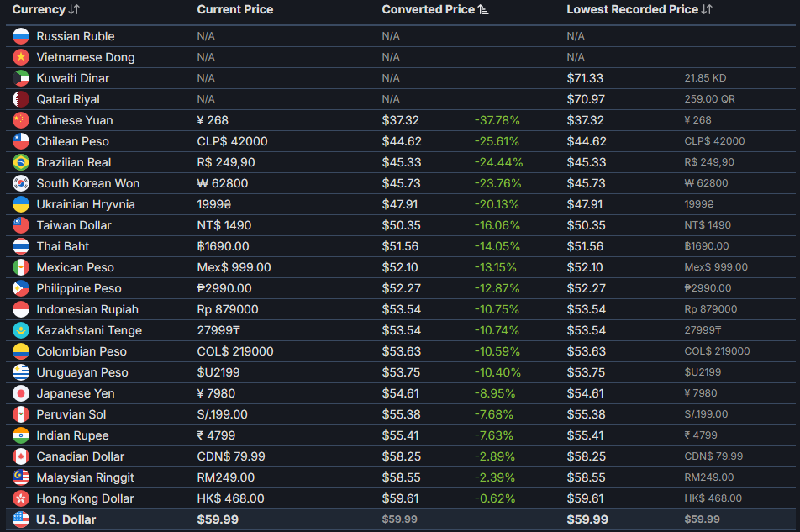Click the ¥ 268 current price
The image size is (800, 532).
[213, 120]
